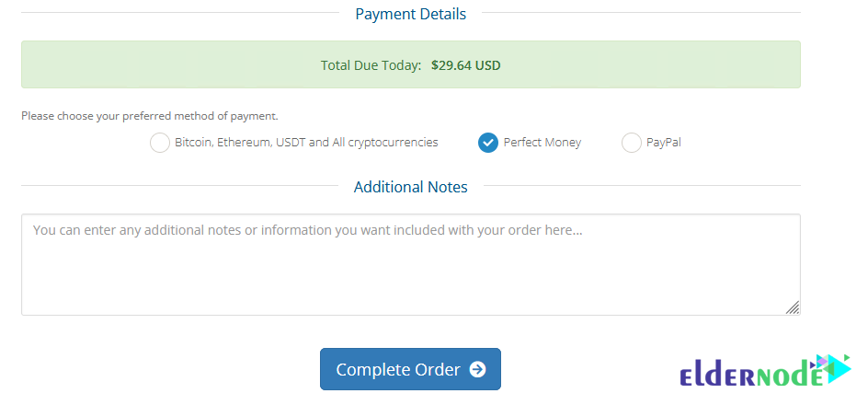
Task: Click the notes placeholder text "You can enter any additional notes"
Action: tap(137, 230)
